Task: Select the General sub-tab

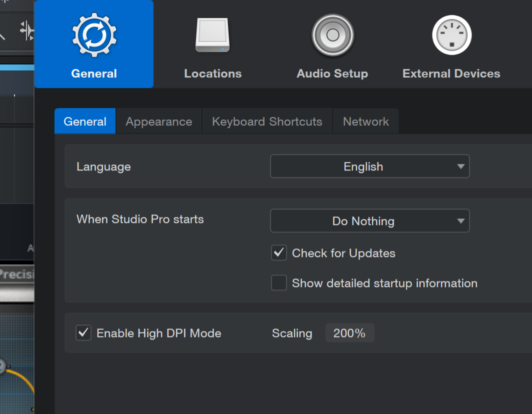Action: (x=85, y=121)
